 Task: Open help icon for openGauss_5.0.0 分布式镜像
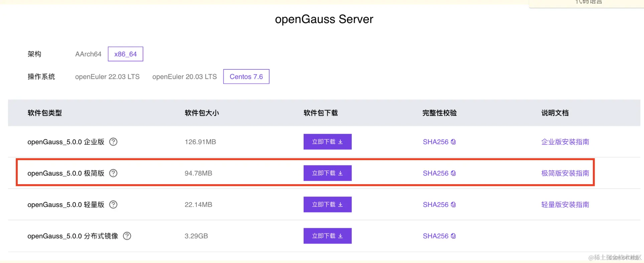[x=127, y=236]
